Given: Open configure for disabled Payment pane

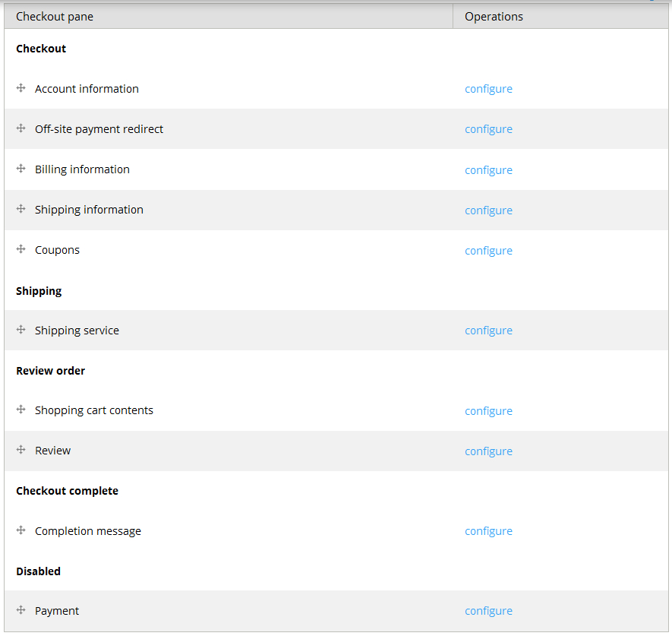Looking at the screenshot, I should (x=488, y=611).
